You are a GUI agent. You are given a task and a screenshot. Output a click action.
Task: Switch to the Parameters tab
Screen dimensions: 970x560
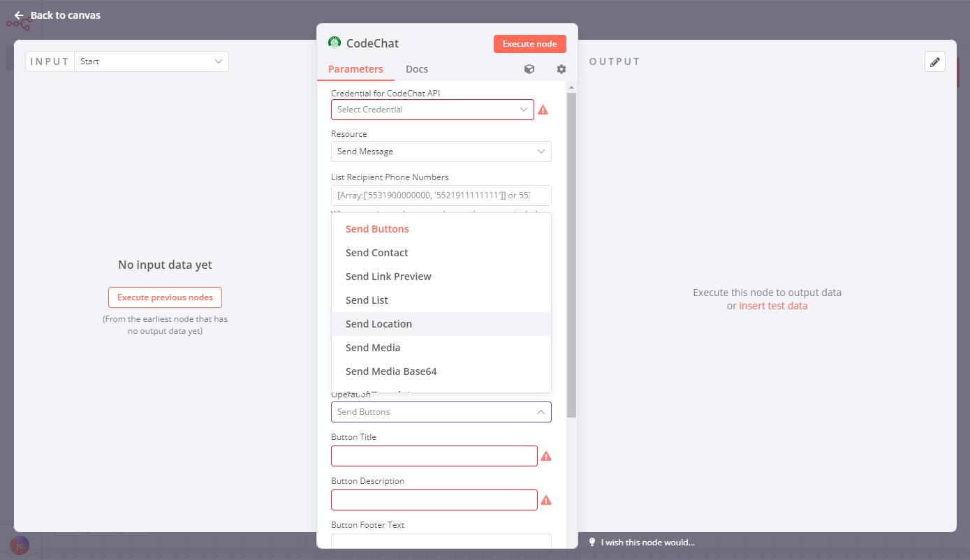tap(355, 69)
